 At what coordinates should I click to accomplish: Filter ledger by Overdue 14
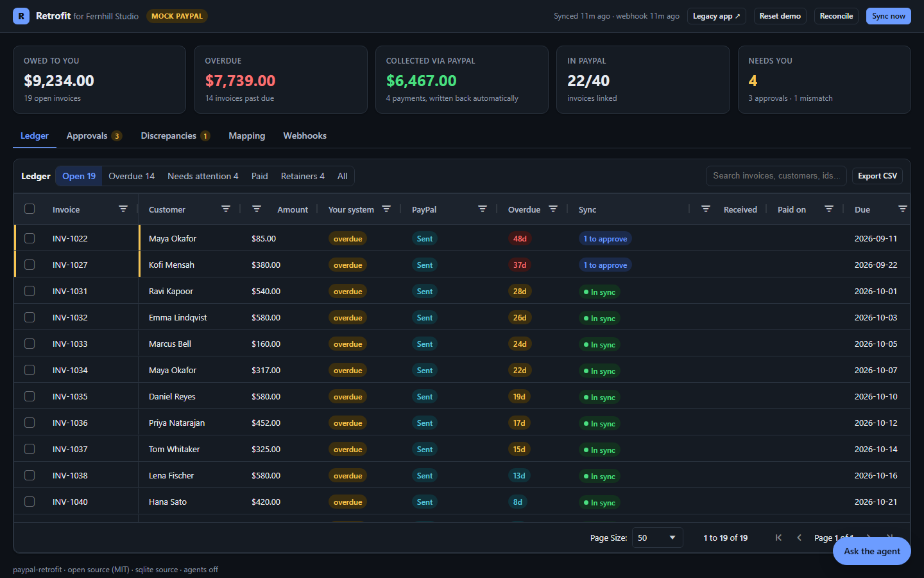click(132, 176)
